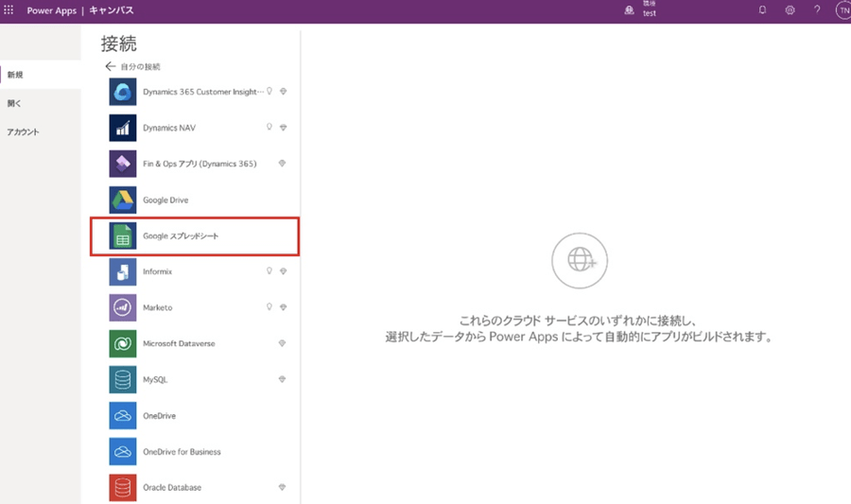Open the アカウント sidebar item

click(x=23, y=131)
